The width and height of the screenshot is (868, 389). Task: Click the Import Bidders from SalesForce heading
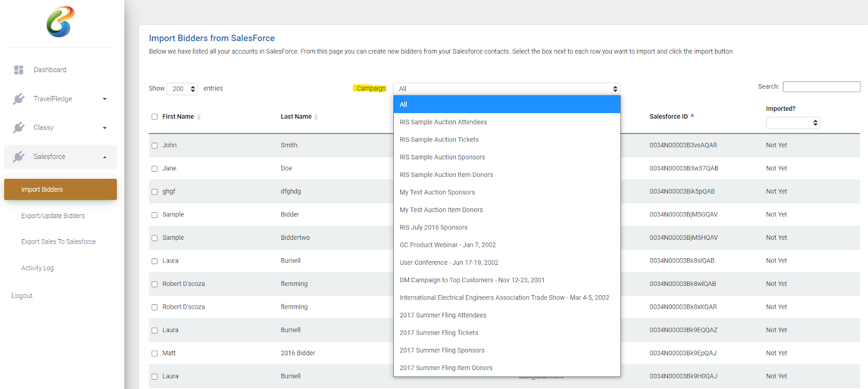tap(212, 38)
